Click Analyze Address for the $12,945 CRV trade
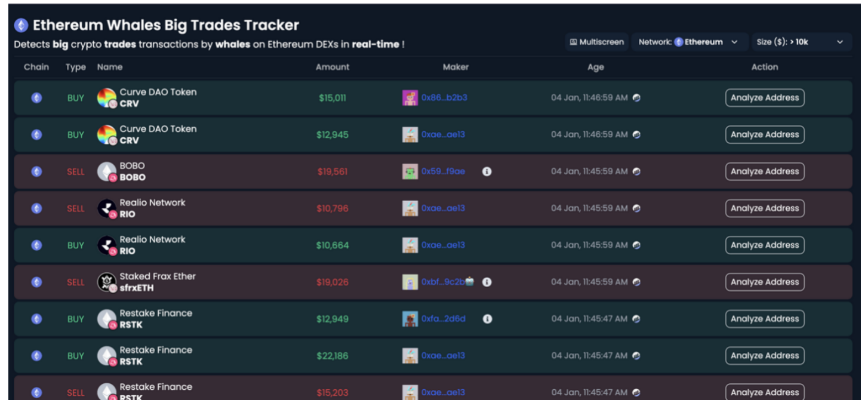Screen dimensions: 868x406 765,135
